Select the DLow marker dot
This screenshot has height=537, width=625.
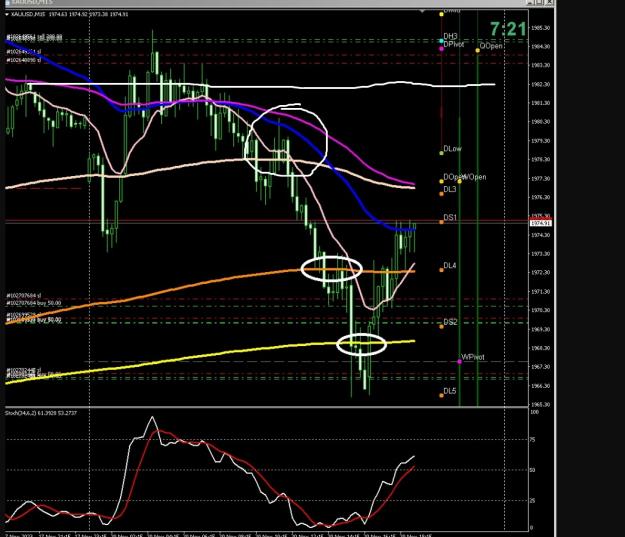tap(441, 153)
